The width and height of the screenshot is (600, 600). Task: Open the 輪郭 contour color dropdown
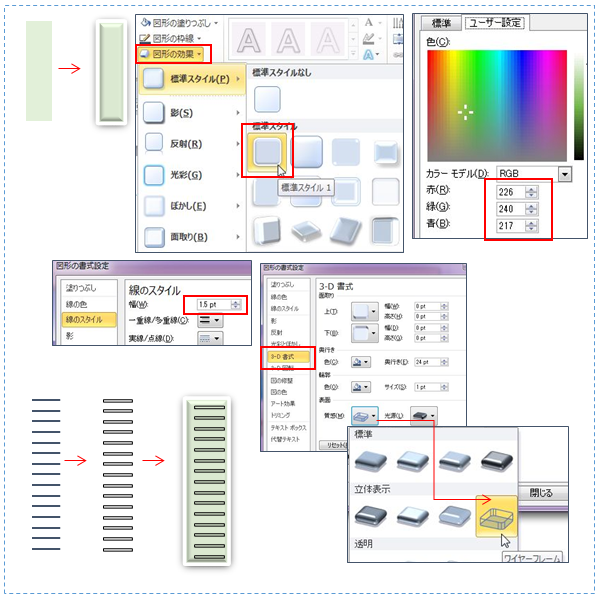[360, 387]
